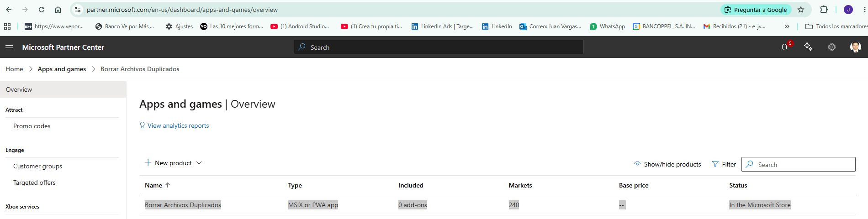The image size is (868, 219).
Task: Open the Android Studio YouTube bookmark
Action: click(300, 26)
